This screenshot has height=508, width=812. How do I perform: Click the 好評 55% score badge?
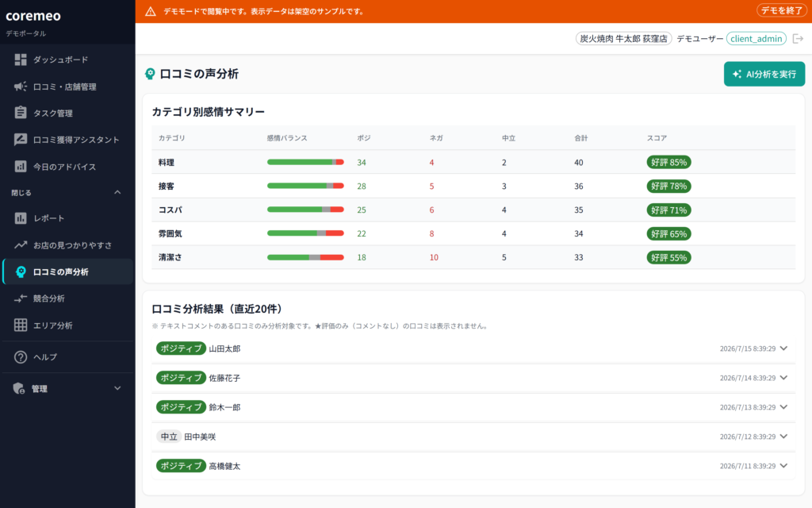click(x=668, y=257)
